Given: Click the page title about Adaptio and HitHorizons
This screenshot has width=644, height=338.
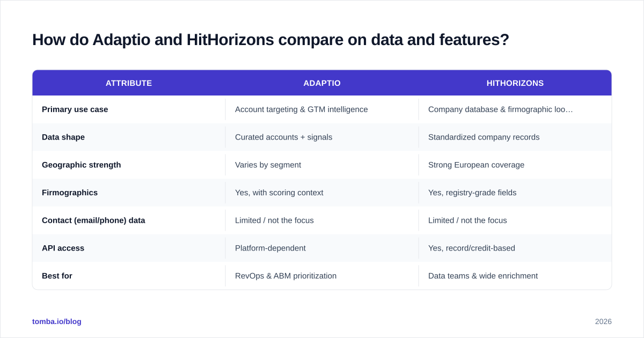Looking at the screenshot, I should coord(270,40).
